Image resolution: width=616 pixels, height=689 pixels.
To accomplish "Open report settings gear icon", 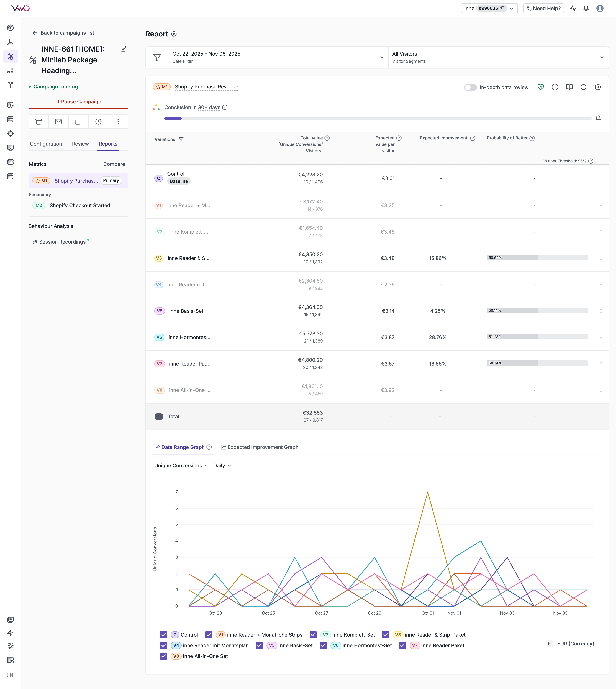I will tap(598, 87).
